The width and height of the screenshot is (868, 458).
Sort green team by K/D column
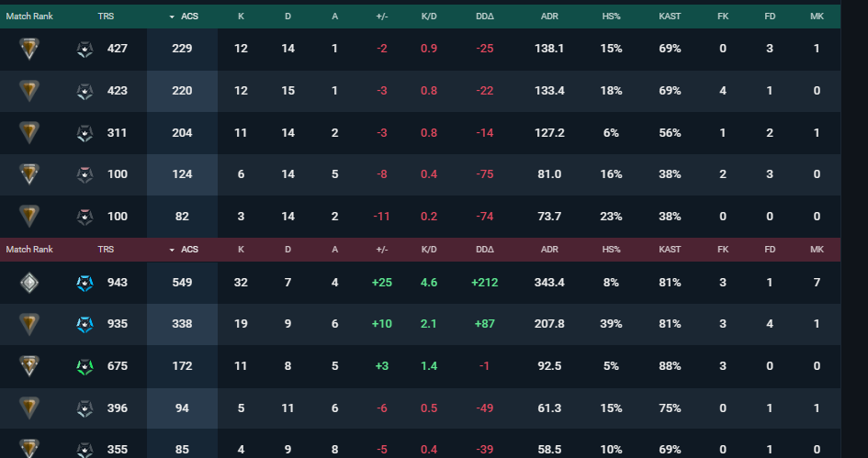(429, 17)
